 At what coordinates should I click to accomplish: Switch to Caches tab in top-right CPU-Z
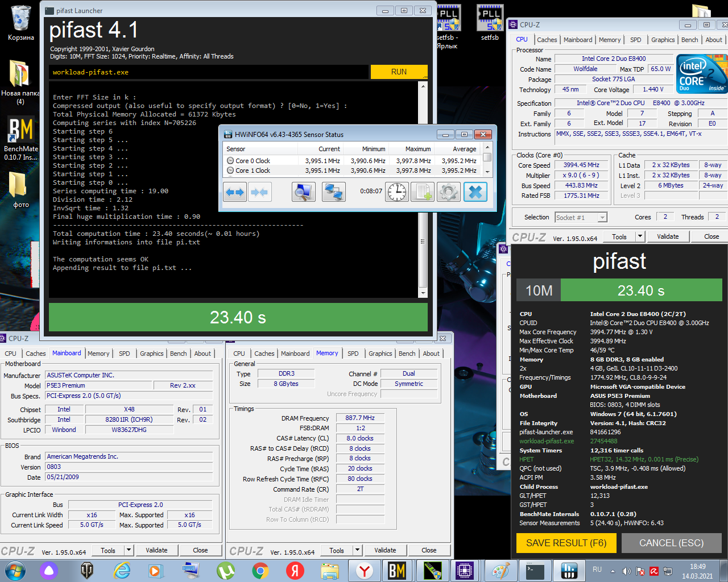point(547,40)
